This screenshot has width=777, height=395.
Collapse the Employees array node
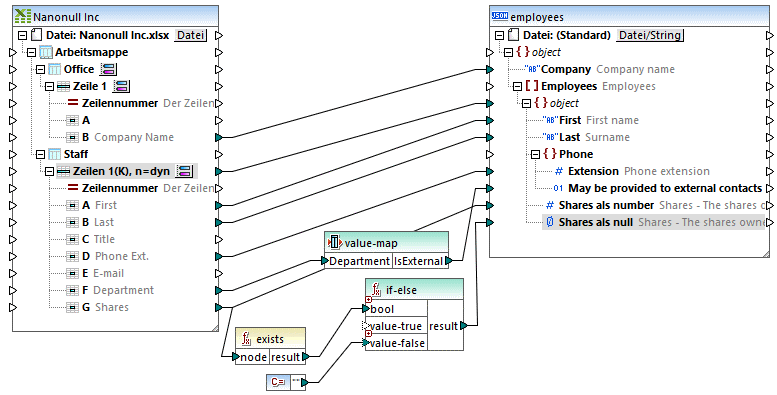point(517,86)
